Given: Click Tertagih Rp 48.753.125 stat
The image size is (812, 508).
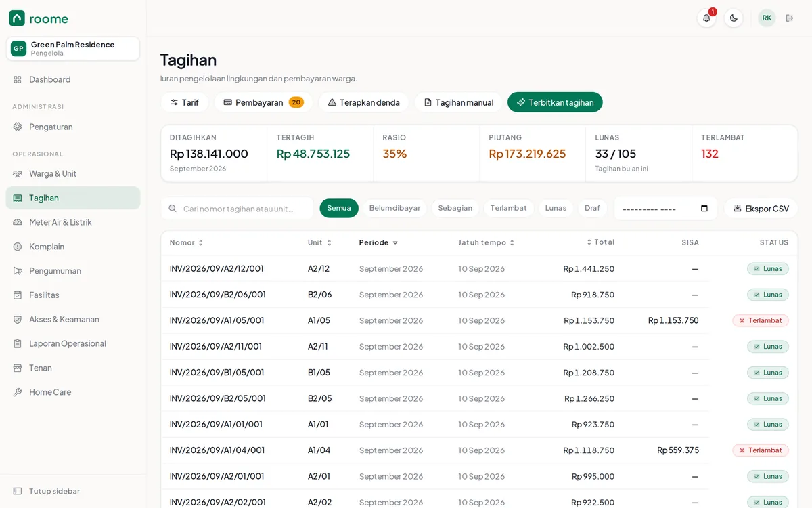Looking at the screenshot, I should [320, 153].
